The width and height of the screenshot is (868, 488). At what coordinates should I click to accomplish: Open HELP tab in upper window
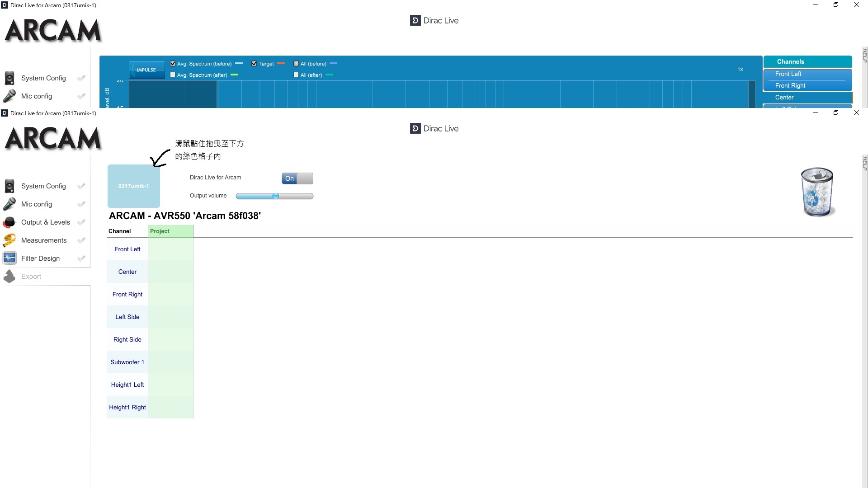[864, 55]
